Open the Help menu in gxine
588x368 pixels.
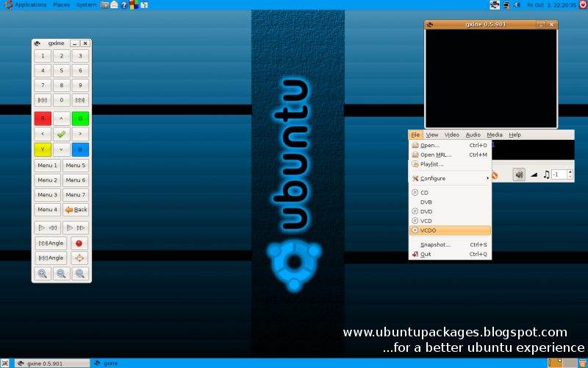coord(515,135)
